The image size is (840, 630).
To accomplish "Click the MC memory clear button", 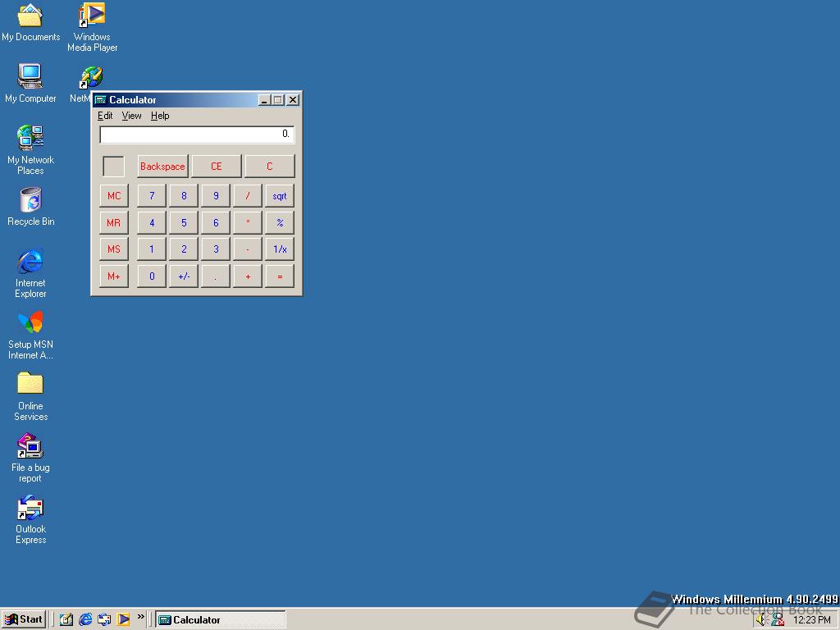I will [x=114, y=196].
